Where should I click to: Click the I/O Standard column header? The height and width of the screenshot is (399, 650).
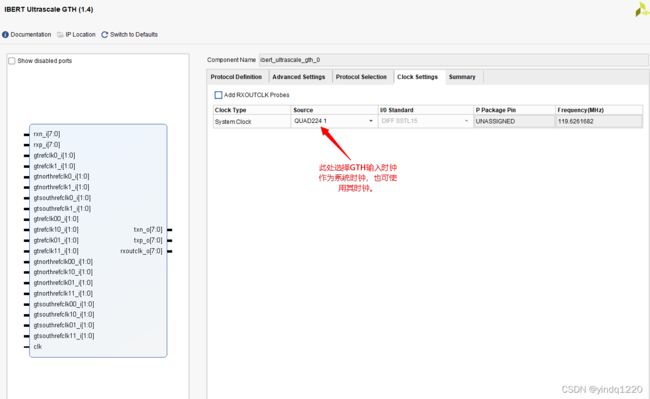click(426, 110)
